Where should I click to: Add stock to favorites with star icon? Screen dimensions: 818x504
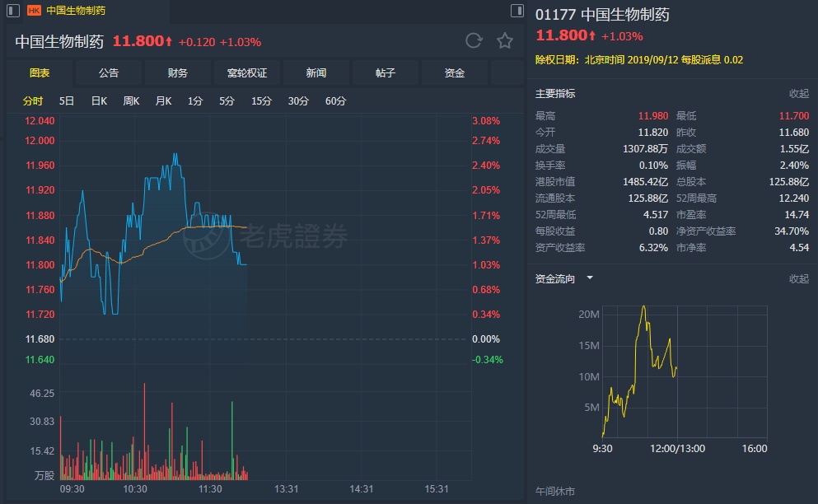click(x=505, y=40)
